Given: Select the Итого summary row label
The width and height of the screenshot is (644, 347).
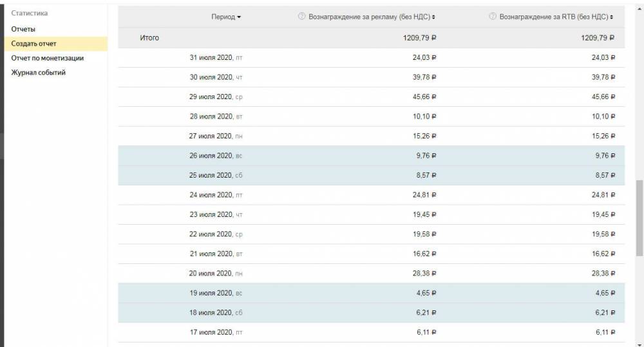Looking at the screenshot, I should [x=149, y=38].
